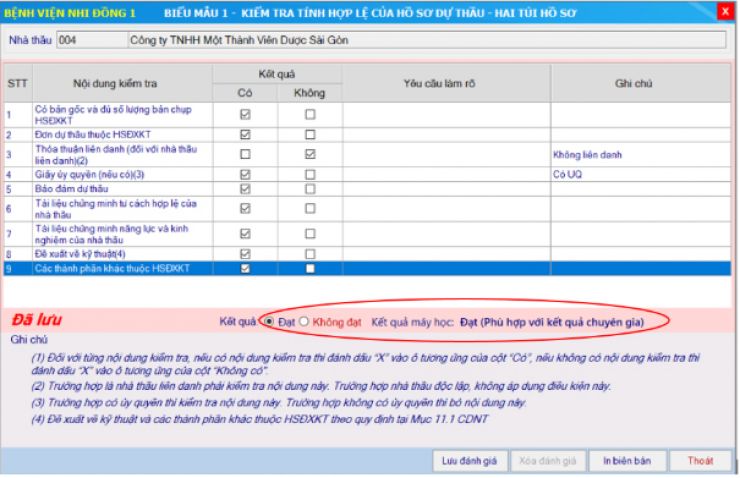The image size is (740, 478).
Task: Click the "Có UQ" note cell
Action: pyautogui.click(x=640, y=174)
